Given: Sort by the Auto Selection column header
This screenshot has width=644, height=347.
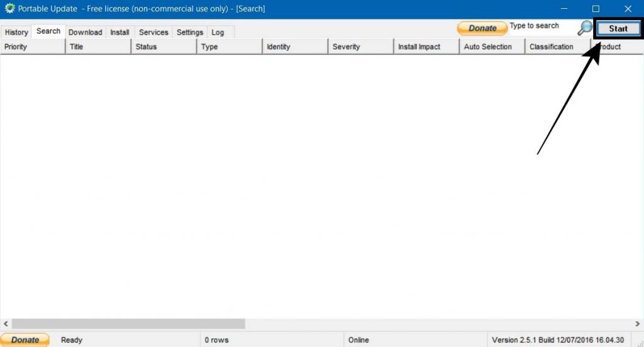Looking at the screenshot, I should click(492, 47).
